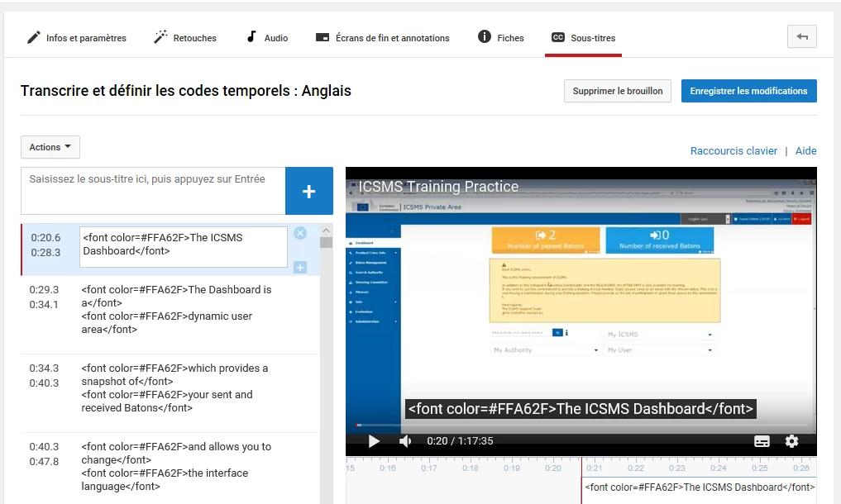Screen dimensions: 841x504
Task: Open the Raccourcis clavier link
Action: 733,150
